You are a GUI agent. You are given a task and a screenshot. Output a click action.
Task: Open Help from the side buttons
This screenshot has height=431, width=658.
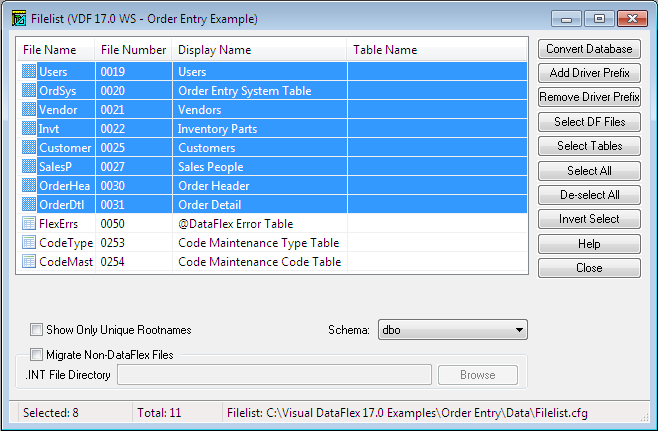(589, 244)
